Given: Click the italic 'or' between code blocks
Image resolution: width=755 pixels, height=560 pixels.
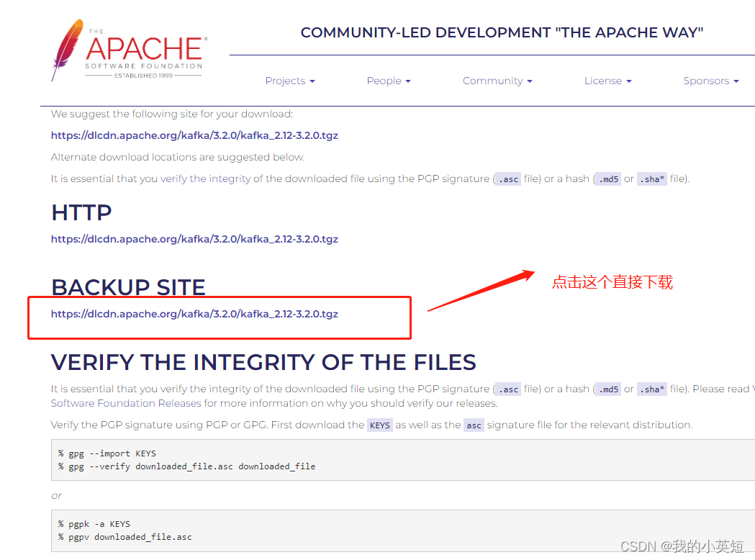Looking at the screenshot, I should (x=56, y=495).
